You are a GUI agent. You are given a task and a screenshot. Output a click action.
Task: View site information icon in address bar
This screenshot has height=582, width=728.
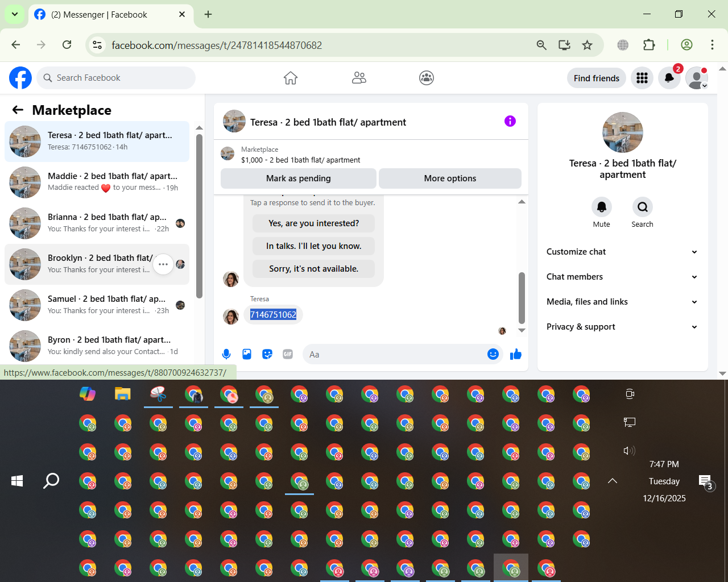(98, 45)
